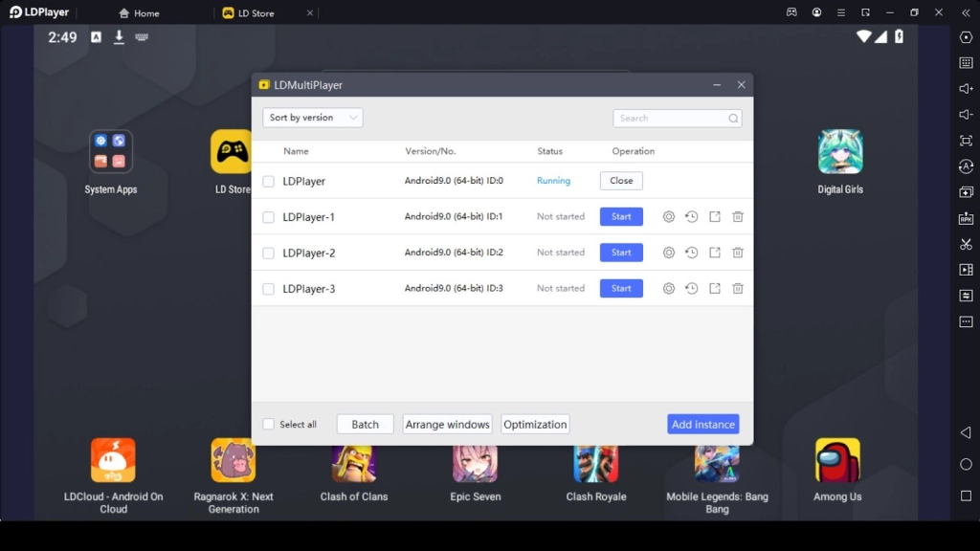Create desktop shortcut icon for LDPlayer-1
980x551 pixels.
tap(714, 217)
